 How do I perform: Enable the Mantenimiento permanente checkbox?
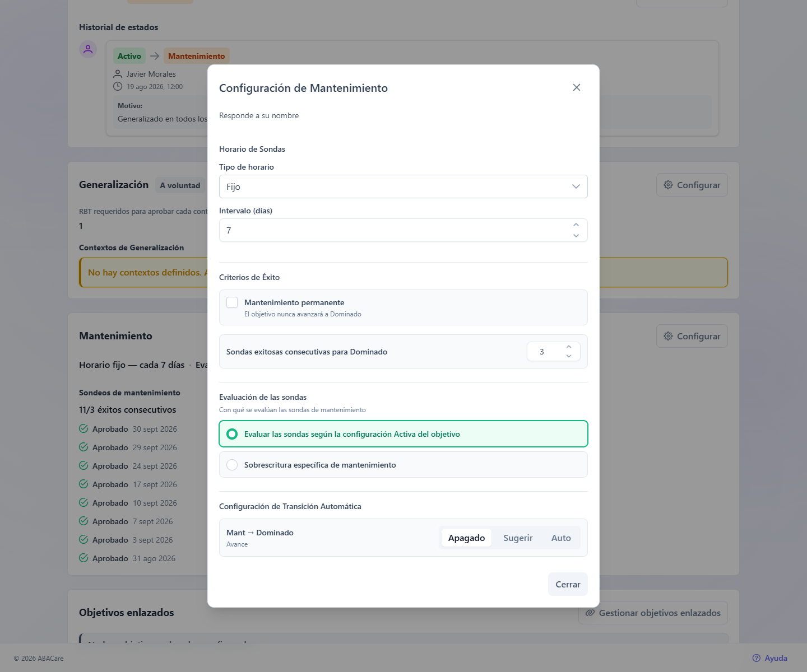pos(232,302)
